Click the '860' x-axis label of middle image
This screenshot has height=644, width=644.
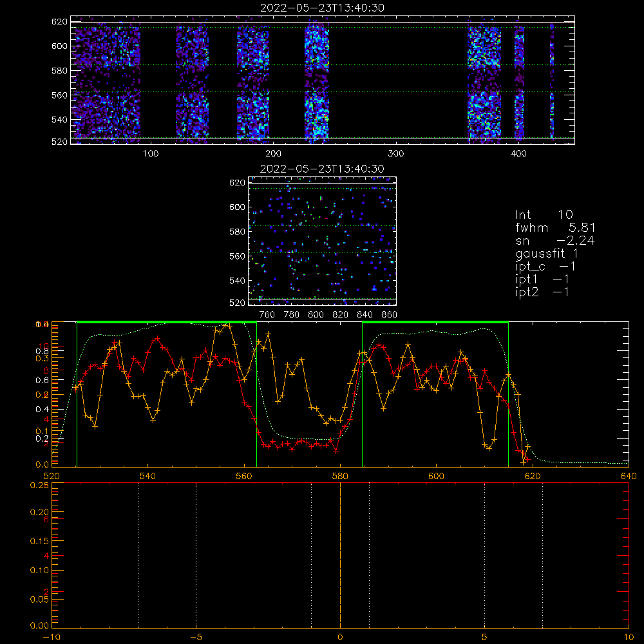tap(390, 315)
